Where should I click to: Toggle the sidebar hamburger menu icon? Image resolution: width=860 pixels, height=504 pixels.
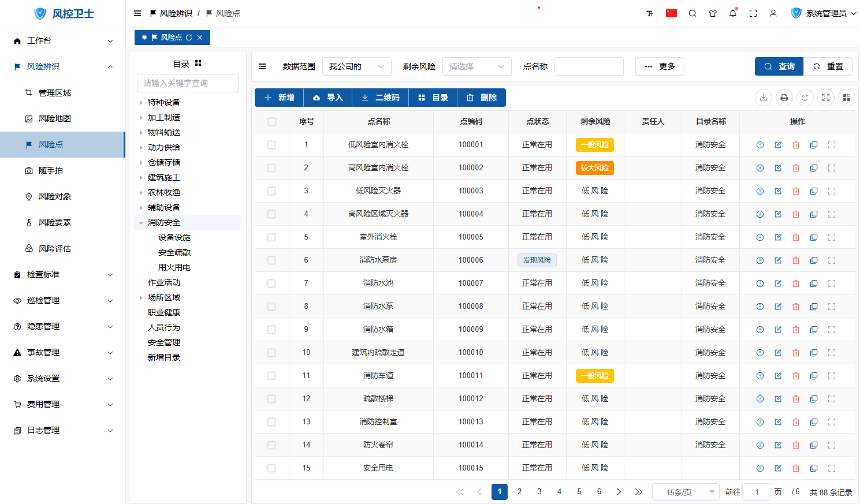click(137, 13)
